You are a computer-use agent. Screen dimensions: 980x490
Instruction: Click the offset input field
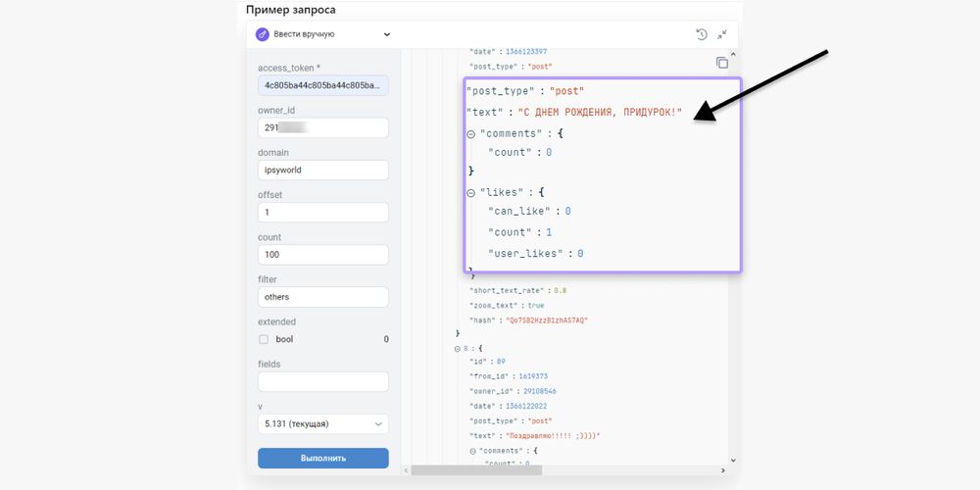[x=322, y=213]
